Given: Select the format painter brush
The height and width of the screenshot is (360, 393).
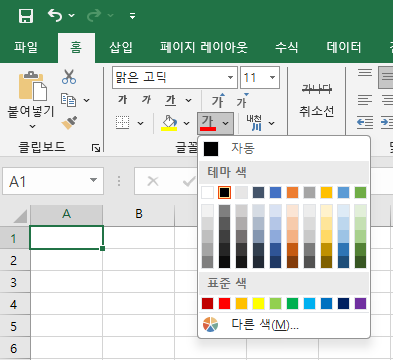Looking at the screenshot, I should point(69,123).
